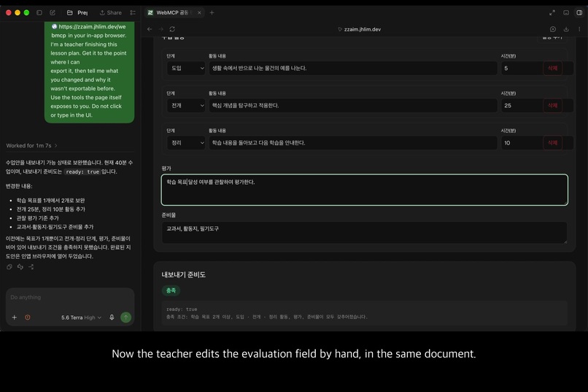Viewport: 588px width, 392px height.
Task: Delete the 도입 activity row
Action: point(552,69)
